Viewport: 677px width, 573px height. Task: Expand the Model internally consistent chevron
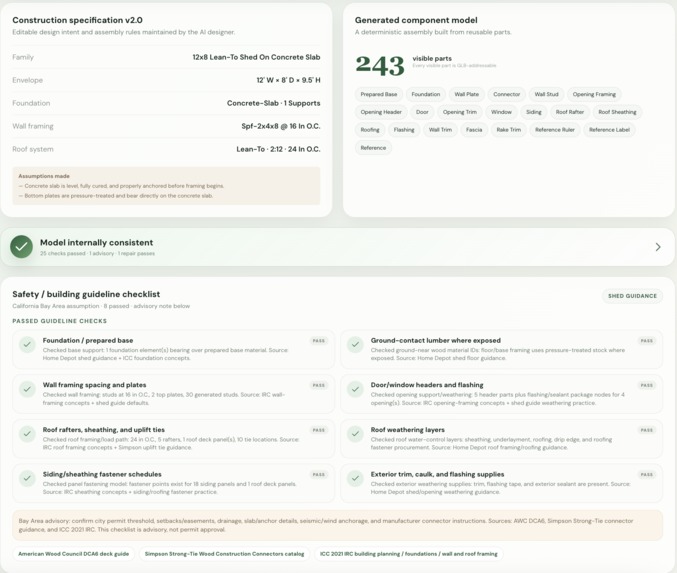pyautogui.click(x=658, y=247)
